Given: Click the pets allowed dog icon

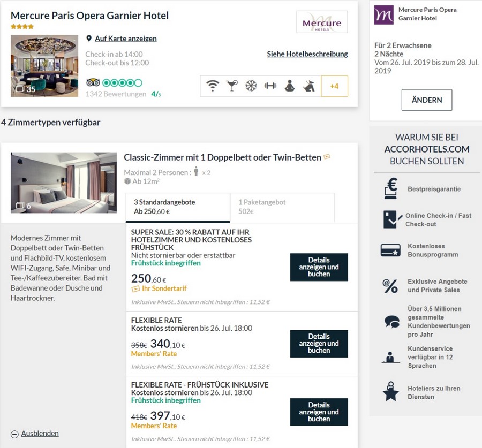Looking at the screenshot, I should (x=308, y=86).
